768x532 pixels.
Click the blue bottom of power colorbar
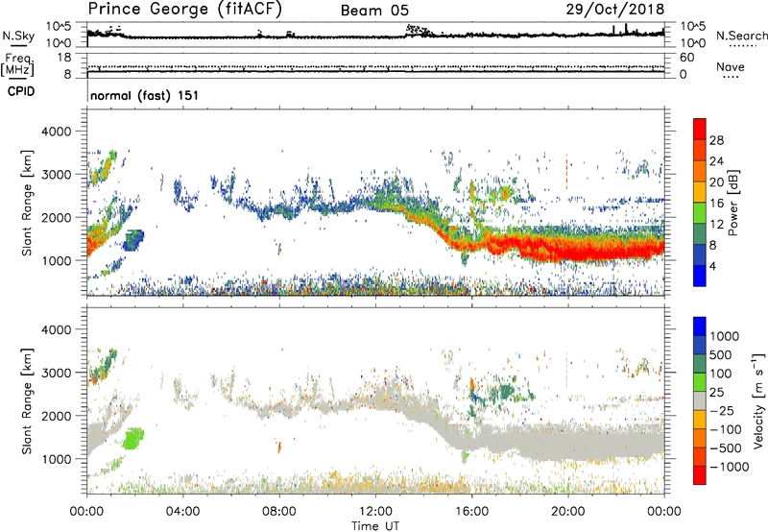tap(700, 276)
